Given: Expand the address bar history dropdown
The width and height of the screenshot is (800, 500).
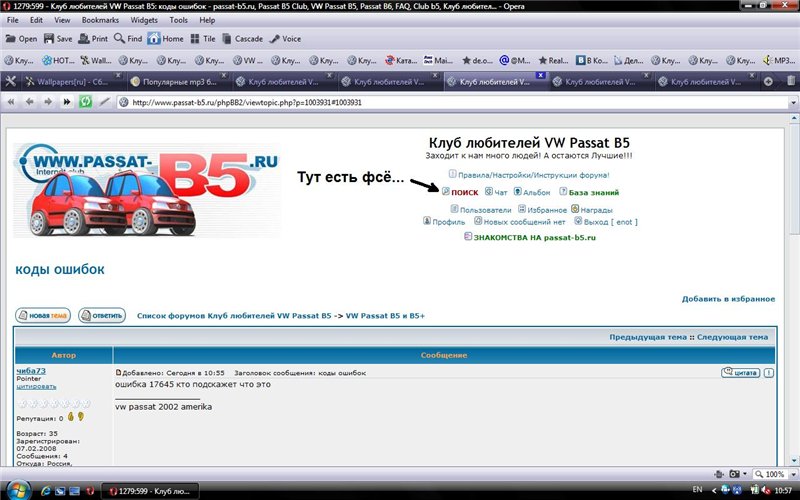Looking at the screenshot, I should [793, 103].
